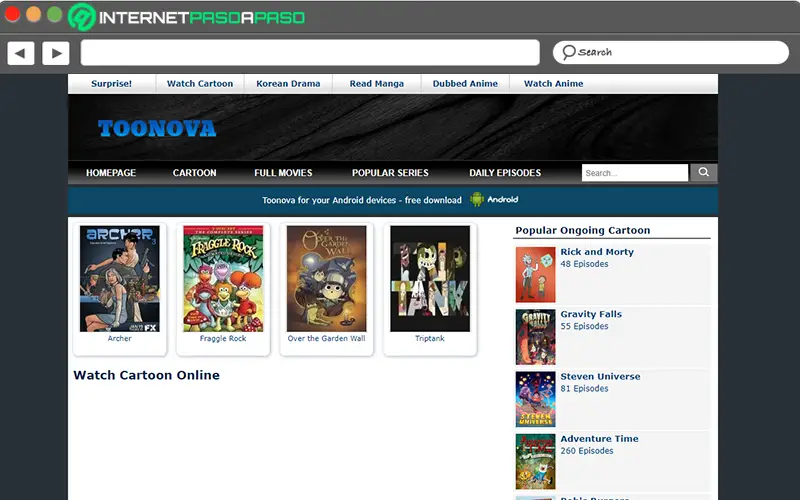Select CARTOON in the nav bar
The image size is (800, 500).
194,173
